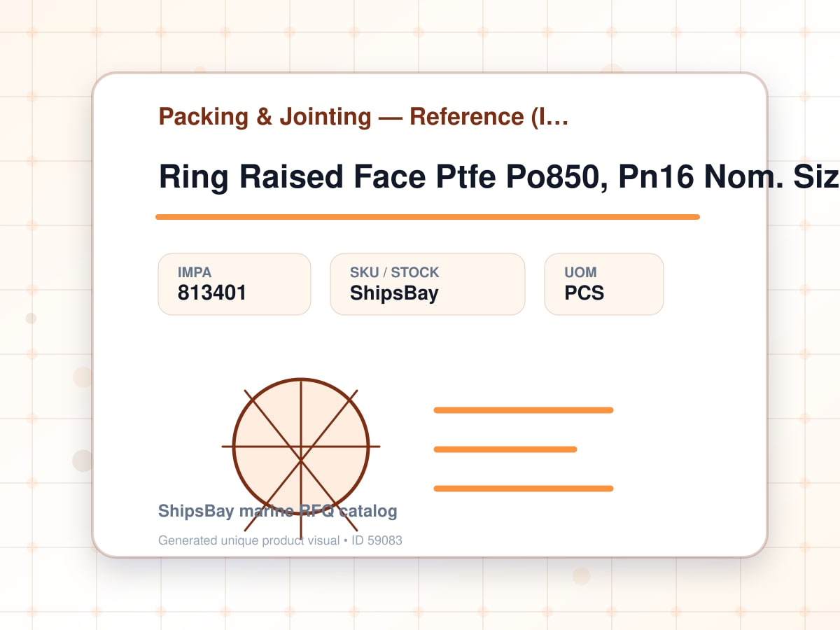This screenshot has height=630, width=840.
Task: Click the PCS unit value
Action: (x=584, y=293)
